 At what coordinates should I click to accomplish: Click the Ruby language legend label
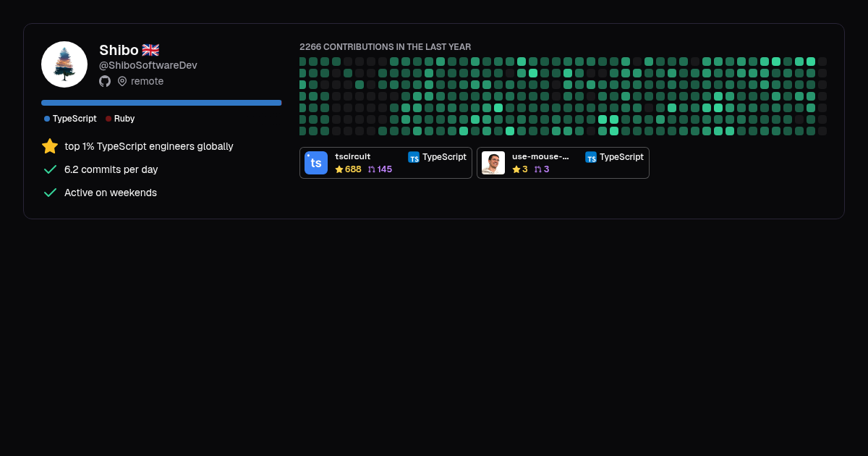click(x=124, y=119)
